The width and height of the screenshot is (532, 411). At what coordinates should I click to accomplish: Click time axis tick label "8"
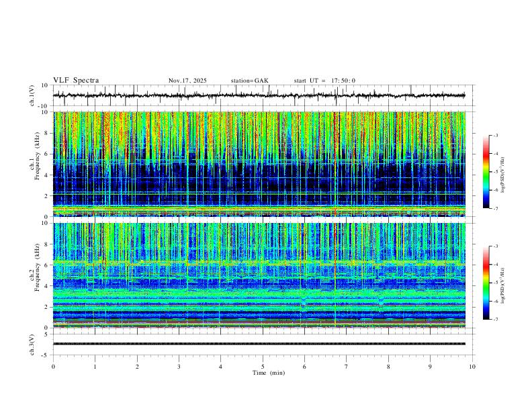coord(388,367)
